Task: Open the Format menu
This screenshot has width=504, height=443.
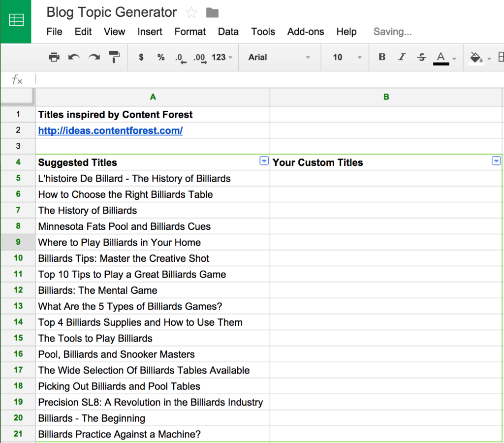Action: point(190,32)
